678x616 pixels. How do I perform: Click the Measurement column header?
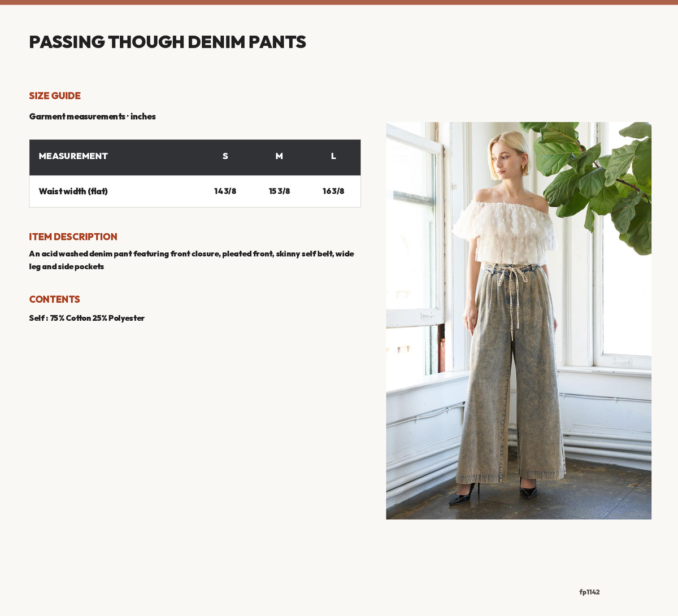[x=73, y=156]
